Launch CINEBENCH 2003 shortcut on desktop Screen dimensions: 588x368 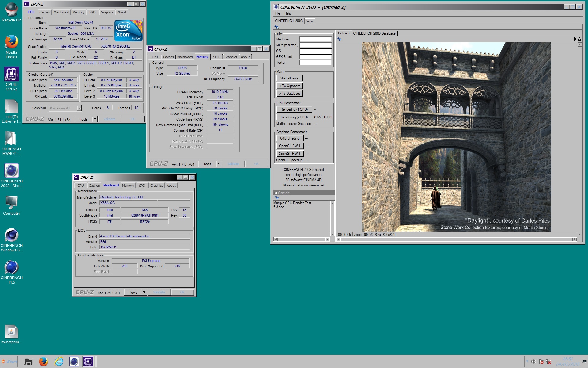pos(12,175)
